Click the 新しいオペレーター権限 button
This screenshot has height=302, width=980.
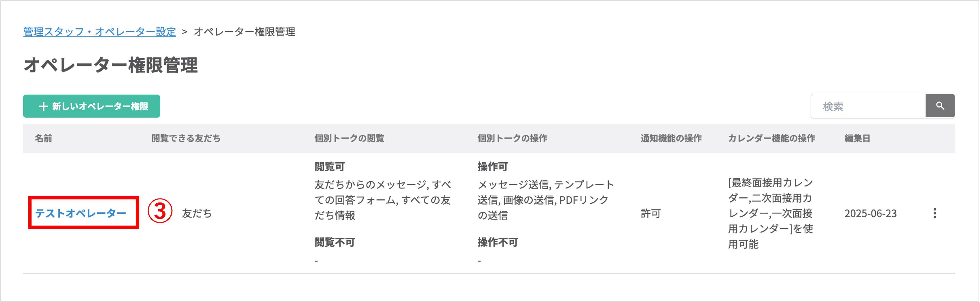pyautogui.click(x=92, y=106)
